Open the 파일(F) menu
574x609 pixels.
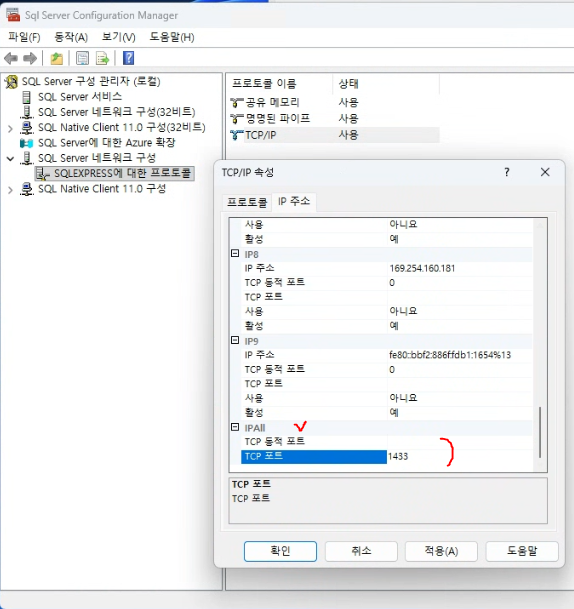[x=24, y=37]
